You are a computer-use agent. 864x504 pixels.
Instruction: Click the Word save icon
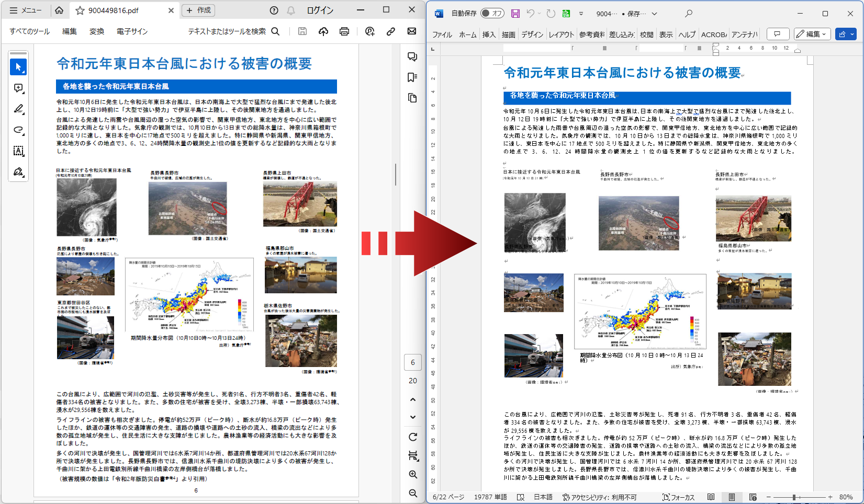(x=515, y=14)
